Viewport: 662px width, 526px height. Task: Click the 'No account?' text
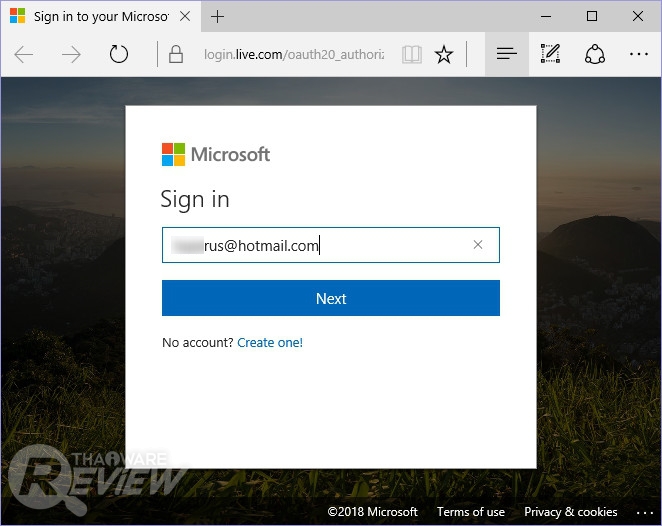198,342
